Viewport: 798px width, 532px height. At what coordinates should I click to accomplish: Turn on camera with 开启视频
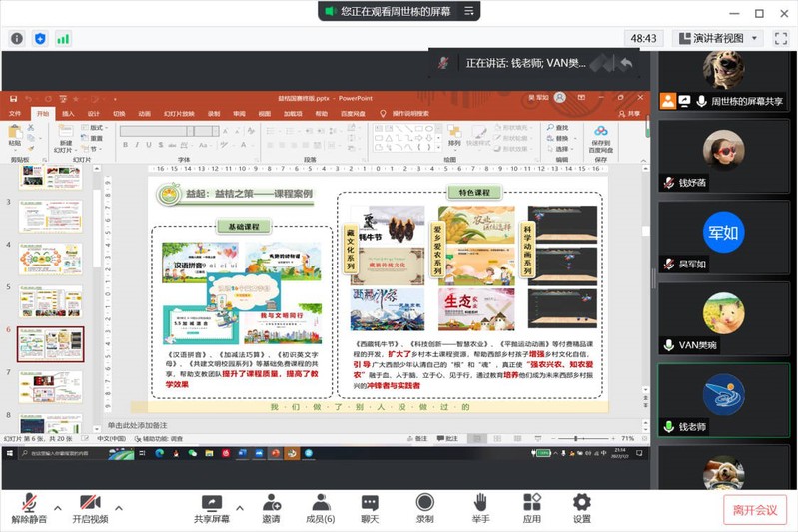click(x=90, y=508)
